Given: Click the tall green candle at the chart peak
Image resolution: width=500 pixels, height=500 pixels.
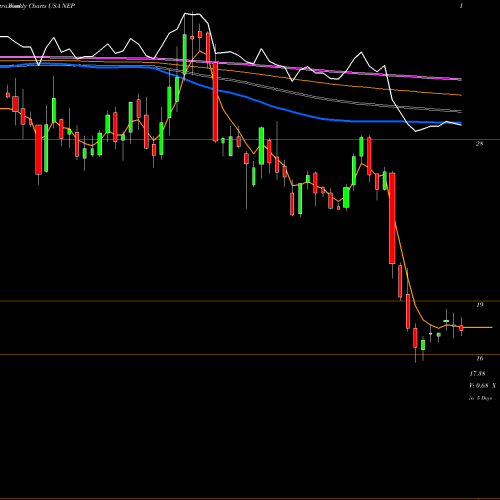Looking at the screenshot, I should pos(185,54).
